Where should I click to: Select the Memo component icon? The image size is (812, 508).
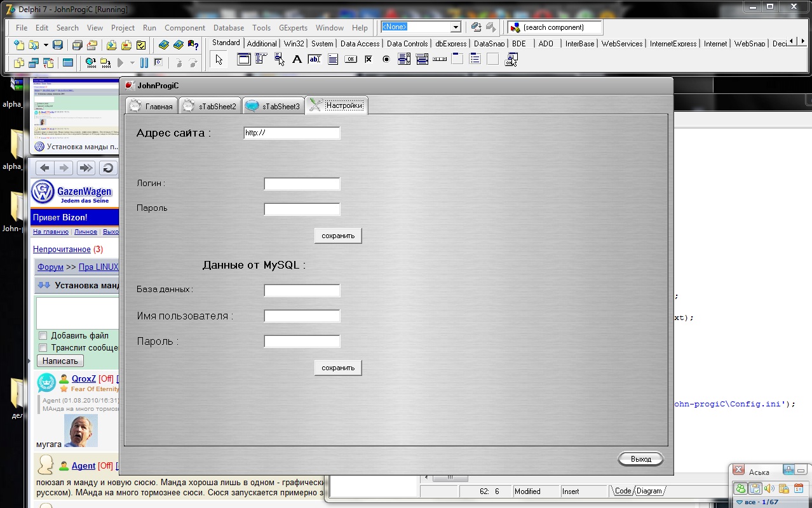point(333,60)
